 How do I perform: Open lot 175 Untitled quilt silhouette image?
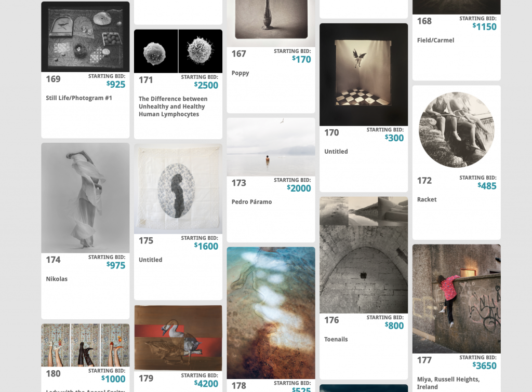pos(178,189)
